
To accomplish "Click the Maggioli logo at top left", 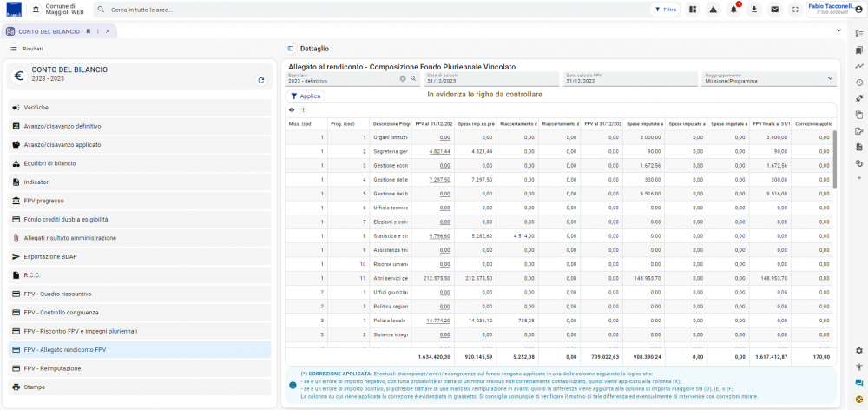I will coord(14,10).
